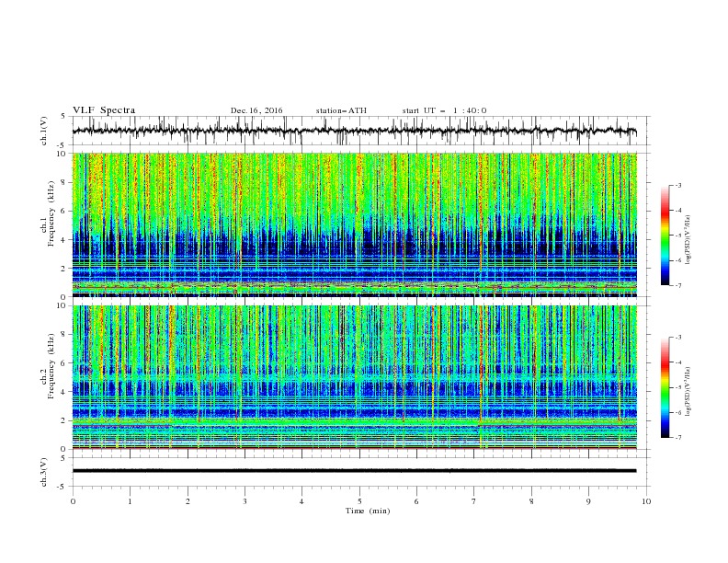Click the "-5" tick on lower colorbar
This screenshot has height=563, width=728.
pyautogui.click(x=678, y=387)
